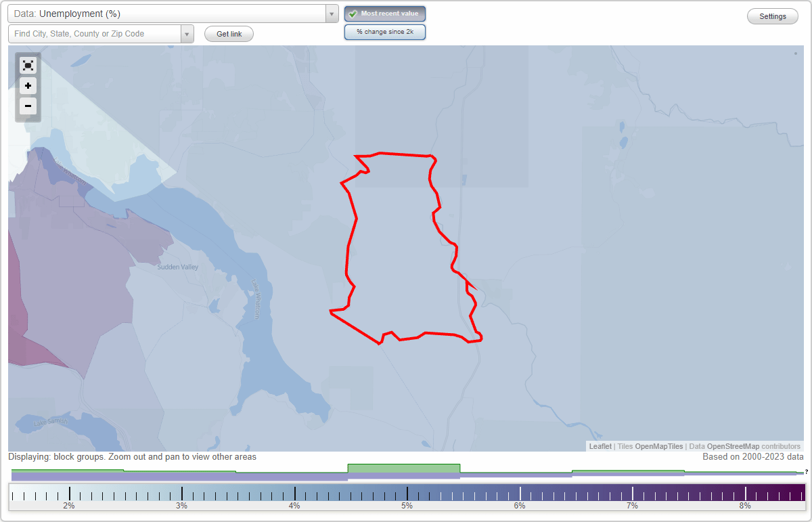Open the Leaflet attribution link
This screenshot has height=522, width=812.
pos(600,446)
